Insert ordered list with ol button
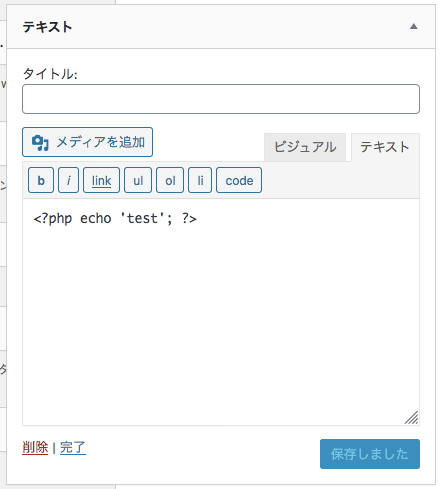Screen dimensions: 440x489 tap(170, 180)
